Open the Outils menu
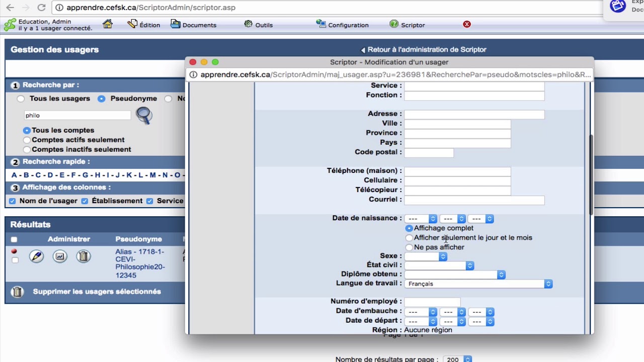This screenshot has width=644, height=362. [x=259, y=25]
